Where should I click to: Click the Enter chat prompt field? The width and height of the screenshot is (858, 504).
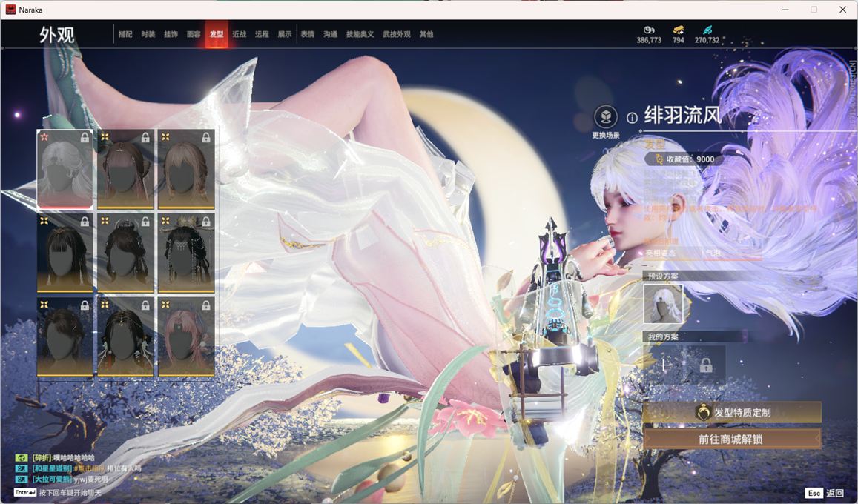click(x=57, y=493)
